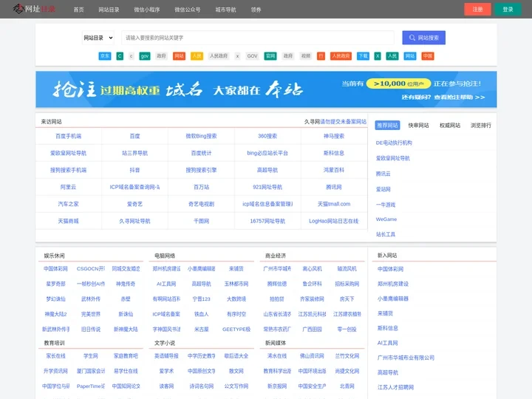532x399 pixels.
Task: Select the 京东 keyword tag
Action: (x=105, y=56)
